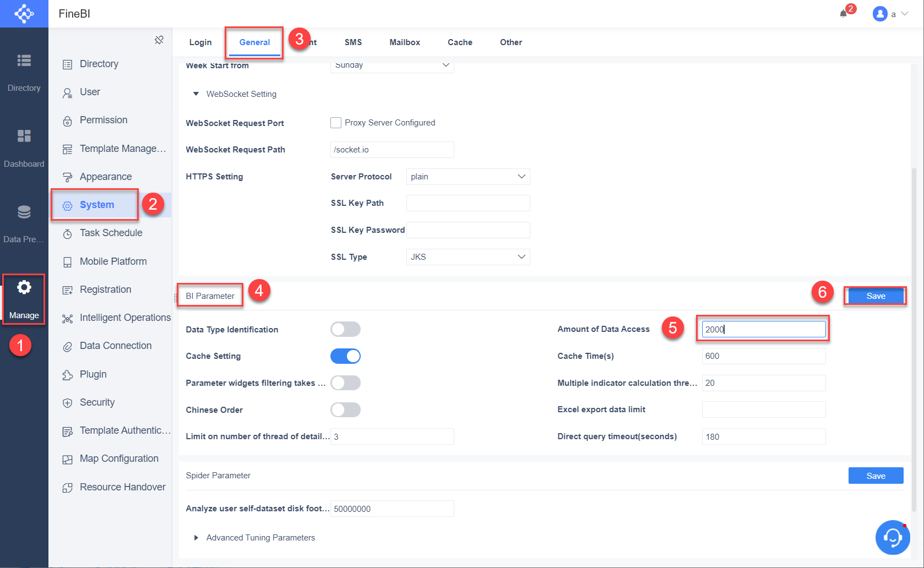Enable the Chinese Order switch
This screenshot has height=568, width=924.
point(345,409)
